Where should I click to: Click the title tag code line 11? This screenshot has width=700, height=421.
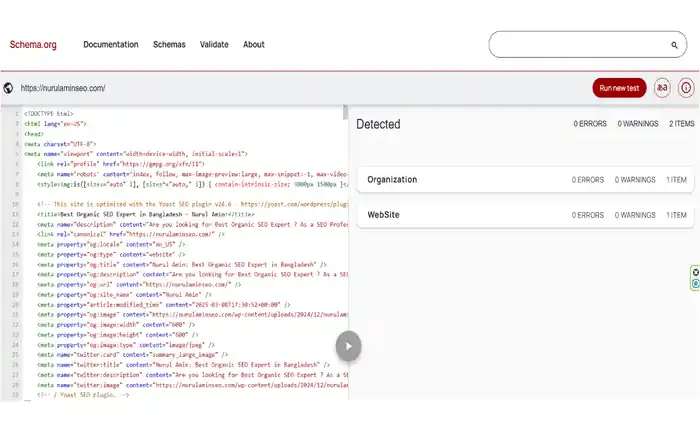tap(146, 214)
